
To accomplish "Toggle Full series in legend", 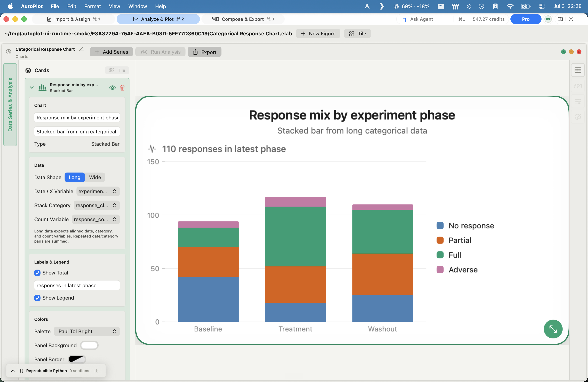I will (449, 255).
